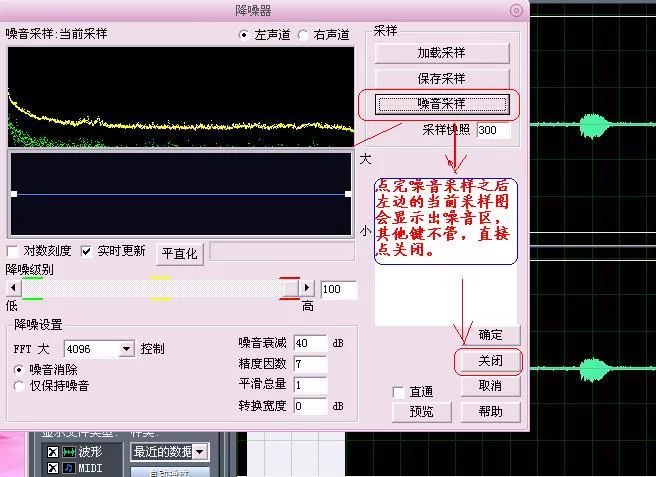Choose the 仅保持噪音 keep noise only option
656x477 pixels.
[20, 385]
